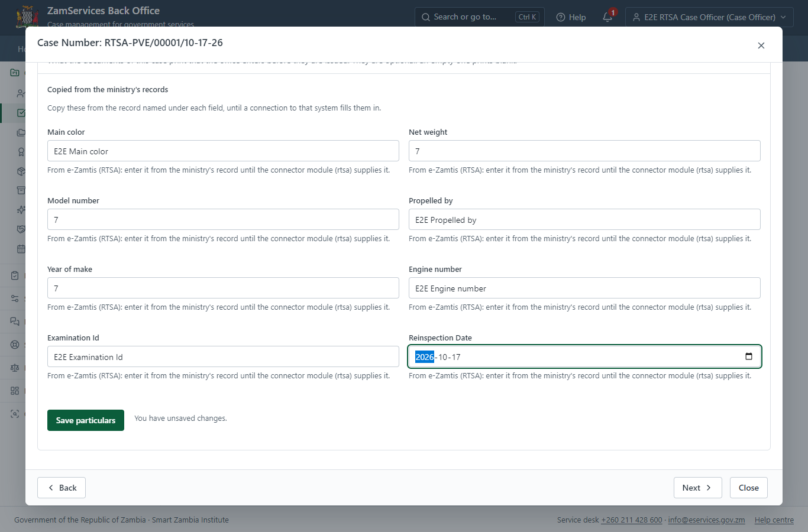Call service desk number +260 211 428 600
Image resolution: width=808 pixels, height=532 pixels.
click(632, 520)
